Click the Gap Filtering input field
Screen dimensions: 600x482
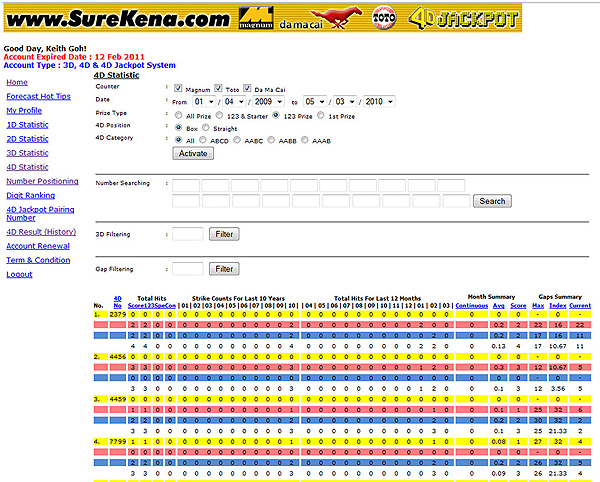pyautogui.click(x=188, y=269)
